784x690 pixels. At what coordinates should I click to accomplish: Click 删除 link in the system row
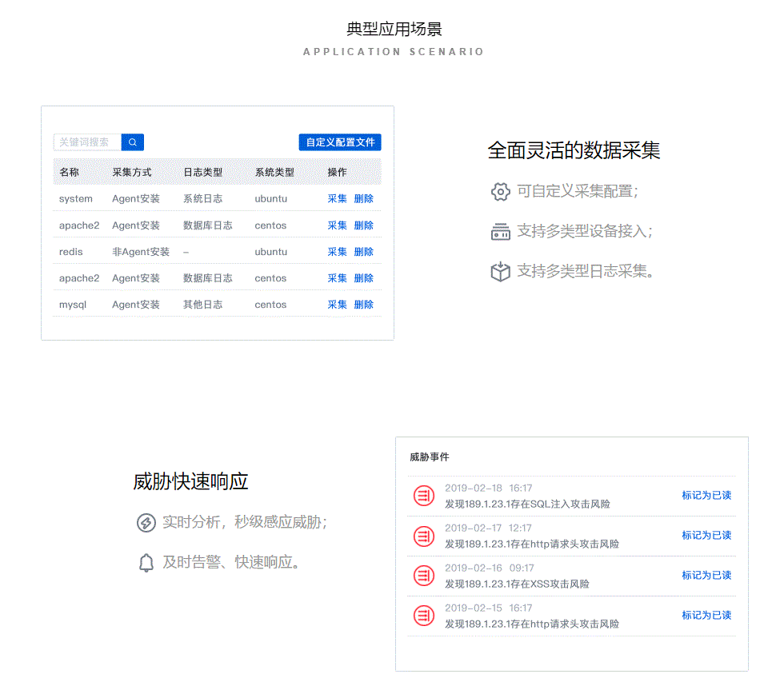[364, 199]
